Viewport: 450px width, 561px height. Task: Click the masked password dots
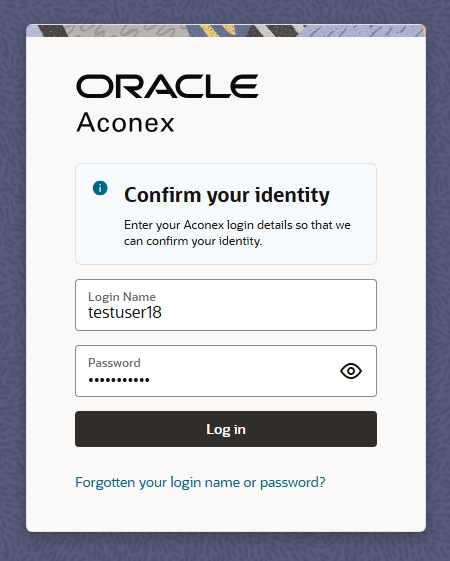(119, 380)
